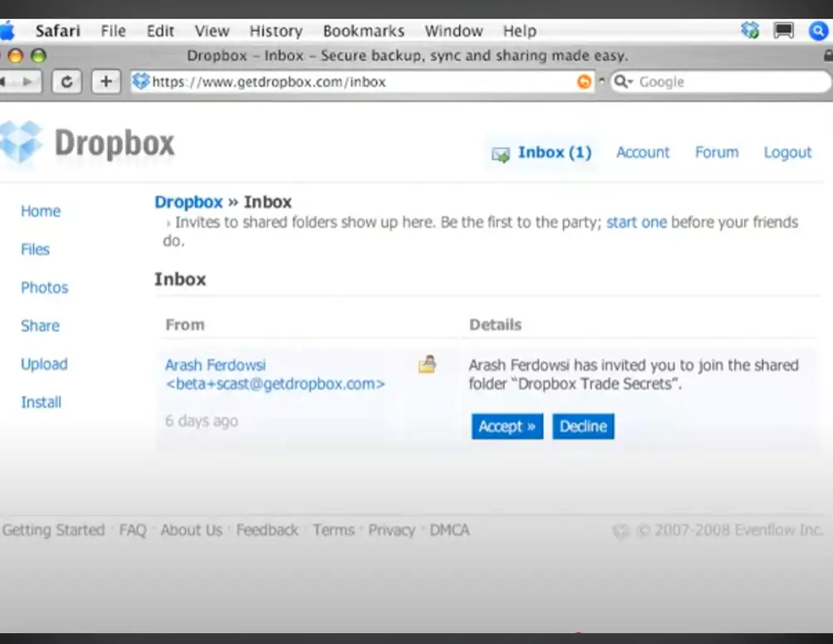
Task: Click the "Details" column header
Action: click(x=495, y=325)
